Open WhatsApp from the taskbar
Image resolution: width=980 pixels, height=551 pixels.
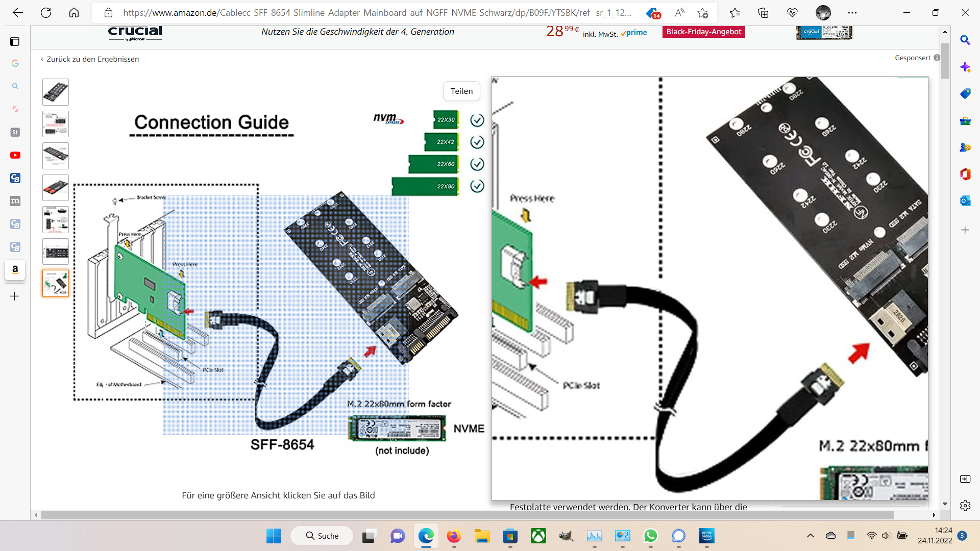point(650,536)
